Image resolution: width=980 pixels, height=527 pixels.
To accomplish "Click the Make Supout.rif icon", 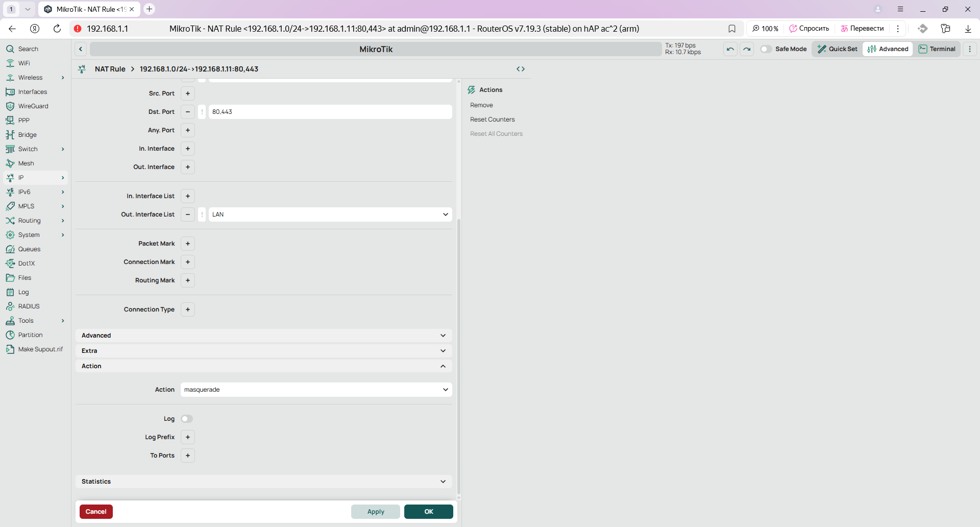I will point(10,349).
